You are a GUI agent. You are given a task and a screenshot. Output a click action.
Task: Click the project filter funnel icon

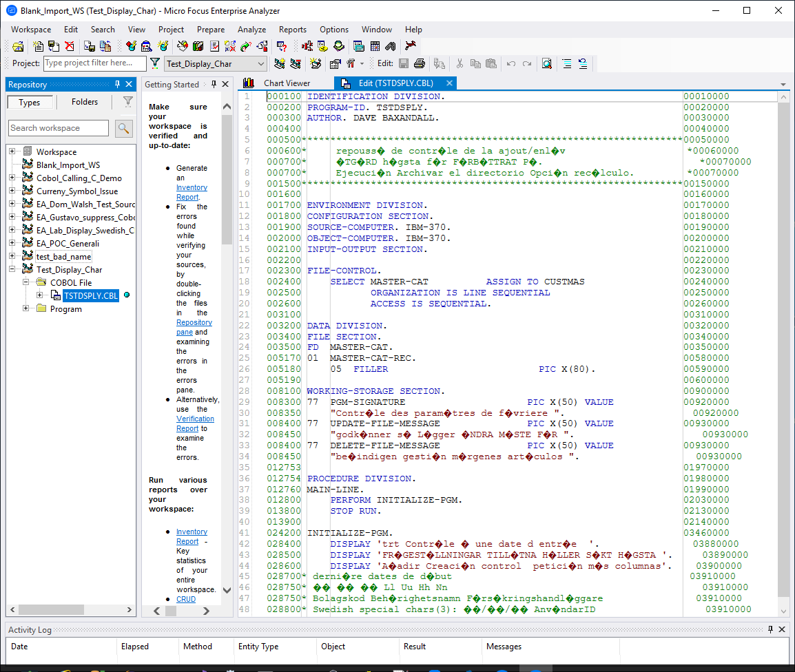(156, 63)
